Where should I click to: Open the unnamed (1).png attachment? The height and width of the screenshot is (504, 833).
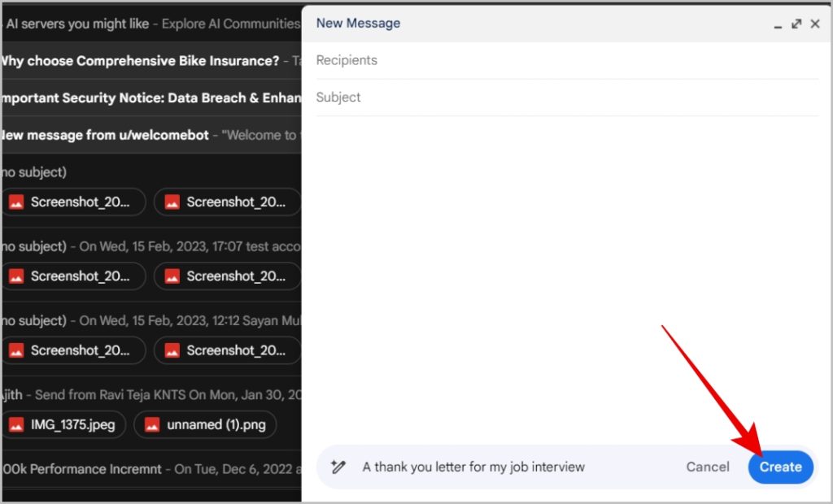click(205, 425)
